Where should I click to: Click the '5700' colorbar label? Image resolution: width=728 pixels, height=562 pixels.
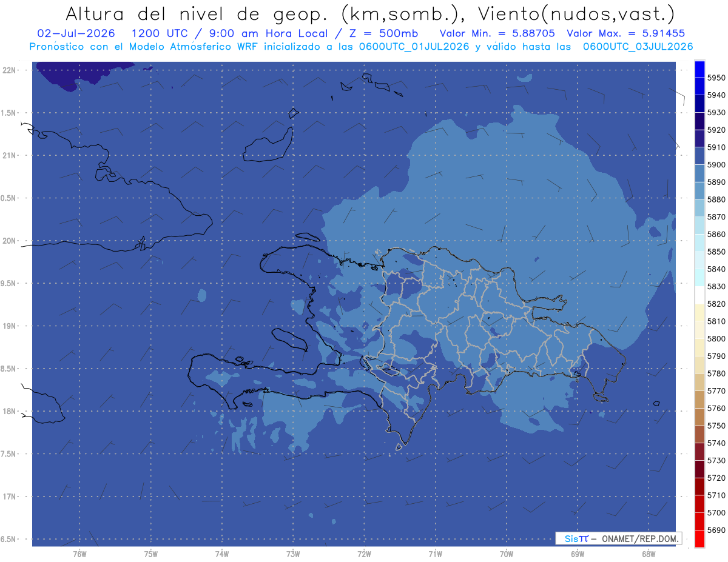[x=716, y=513]
